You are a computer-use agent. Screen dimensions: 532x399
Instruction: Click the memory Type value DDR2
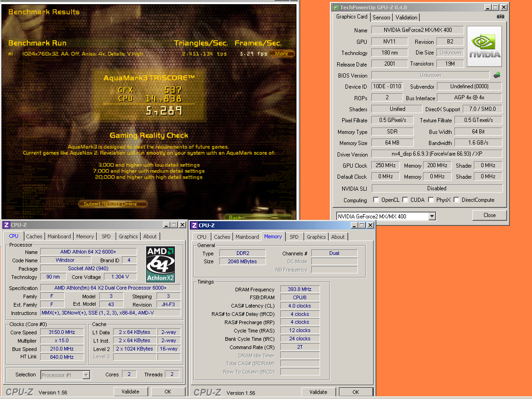point(242,253)
